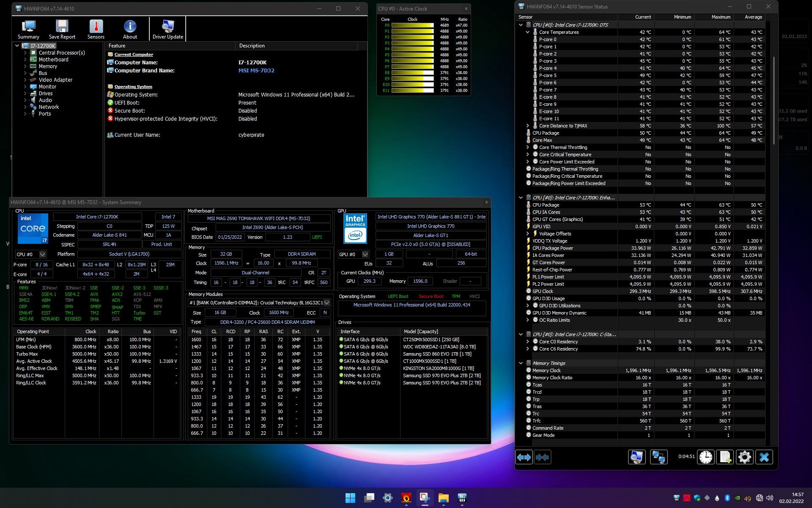Click the Save Report toolbar icon

62,29
